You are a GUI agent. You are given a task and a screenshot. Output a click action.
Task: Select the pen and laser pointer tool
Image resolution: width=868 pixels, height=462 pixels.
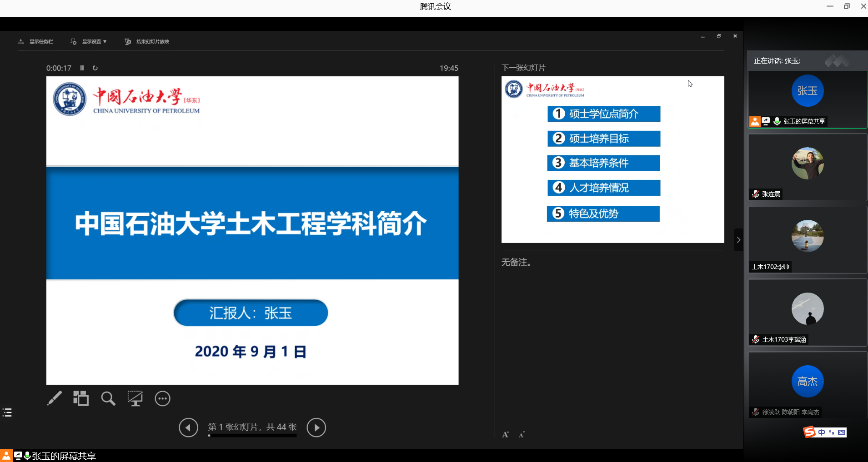click(55, 398)
